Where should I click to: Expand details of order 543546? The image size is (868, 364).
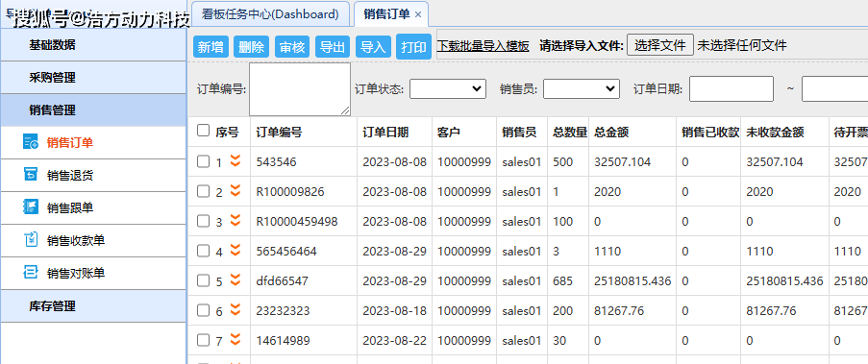click(236, 161)
